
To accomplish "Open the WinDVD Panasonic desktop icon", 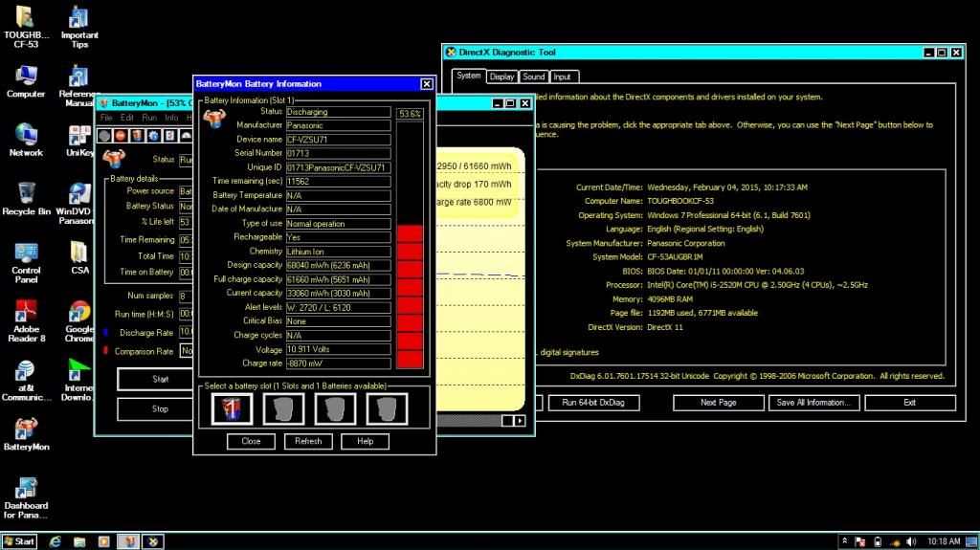I will 77,204.
